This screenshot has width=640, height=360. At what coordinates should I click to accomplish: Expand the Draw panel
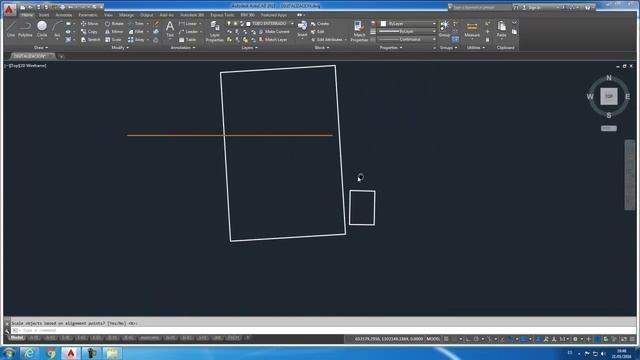coord(41,48)
